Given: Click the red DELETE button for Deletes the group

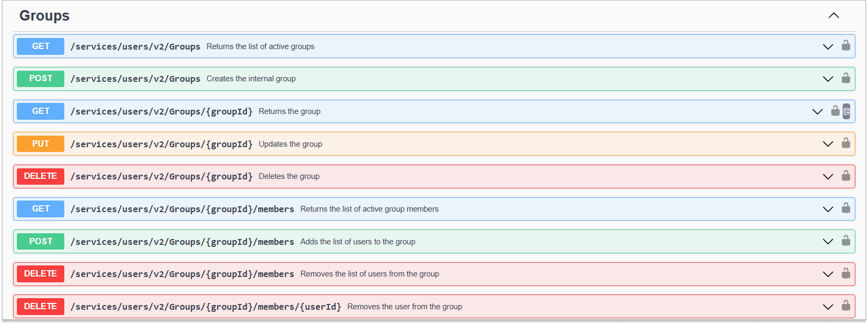Looking at the screenshot, I should tap(41, 176).
